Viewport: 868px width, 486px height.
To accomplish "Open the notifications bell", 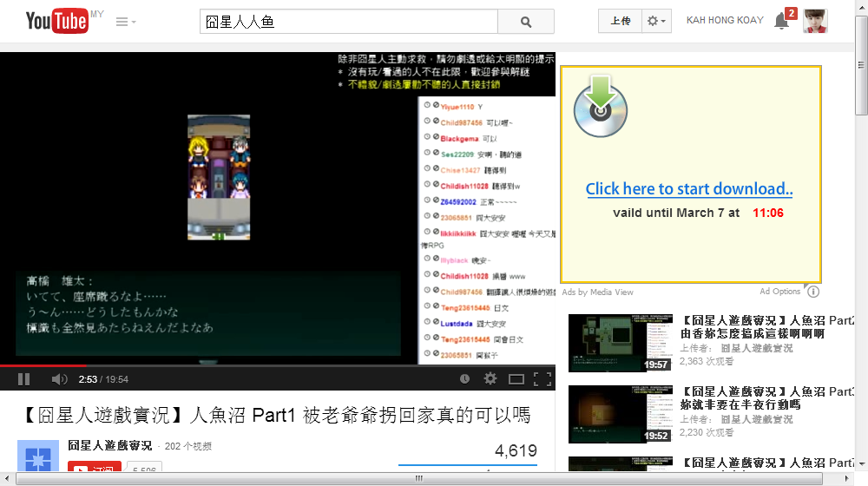I will [781, 22].
